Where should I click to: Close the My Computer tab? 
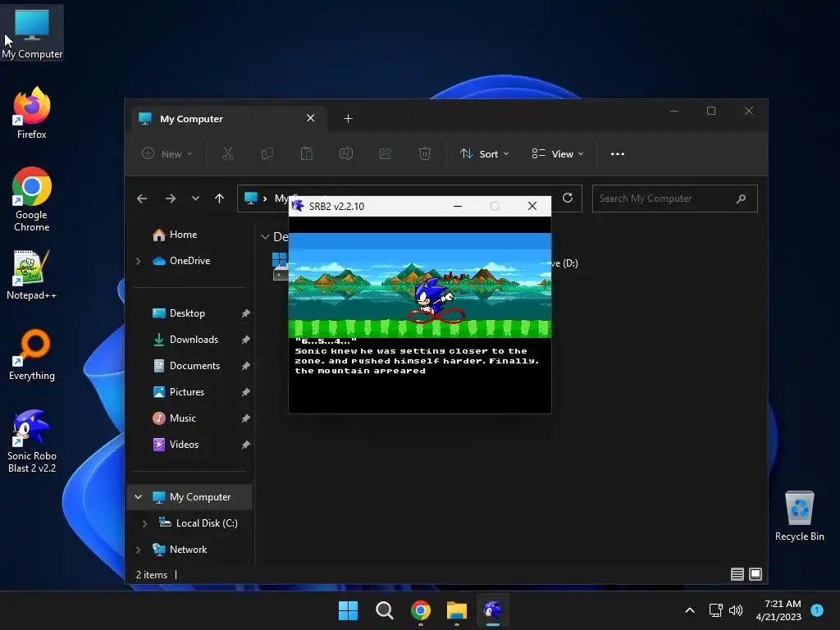[x=310, y=118]
